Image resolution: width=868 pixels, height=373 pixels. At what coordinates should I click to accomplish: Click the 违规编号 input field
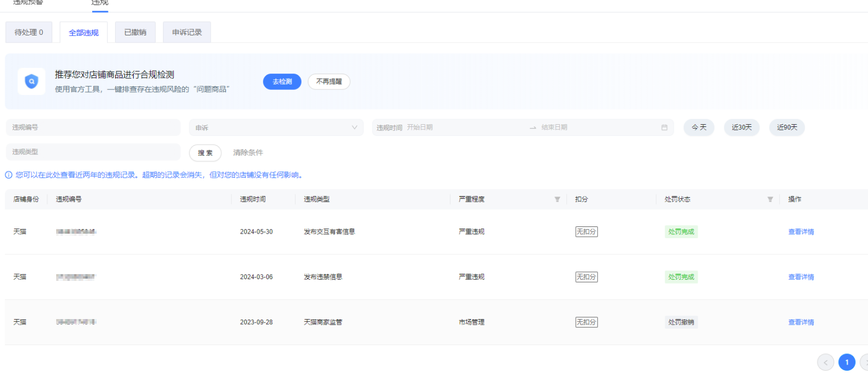tap(93, 128)
